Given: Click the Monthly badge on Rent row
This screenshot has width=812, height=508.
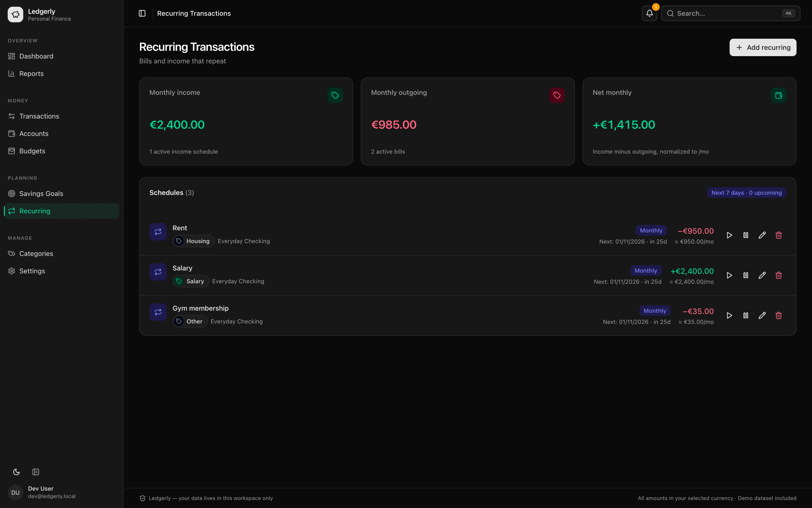Looking at the screenshot, I should [x=651, y=231].
